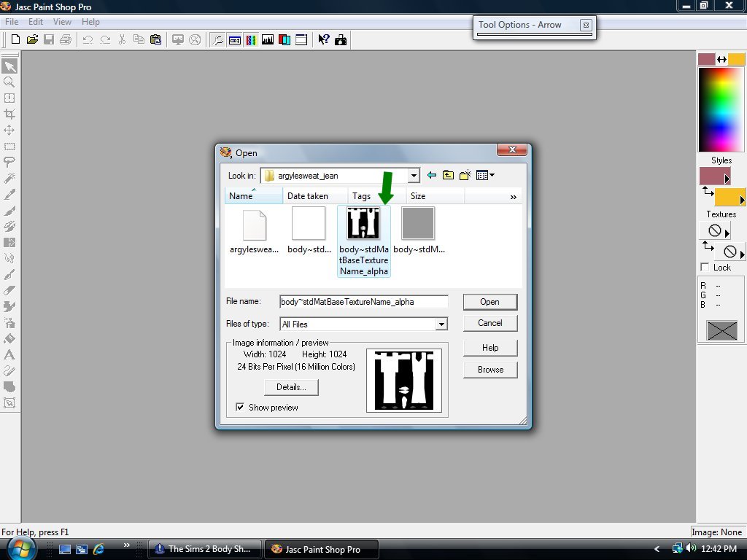Image resolution: width=747 pixels, height=560 pixels.
Task: Select the Paint Brush tool
Action: (9, 211)
